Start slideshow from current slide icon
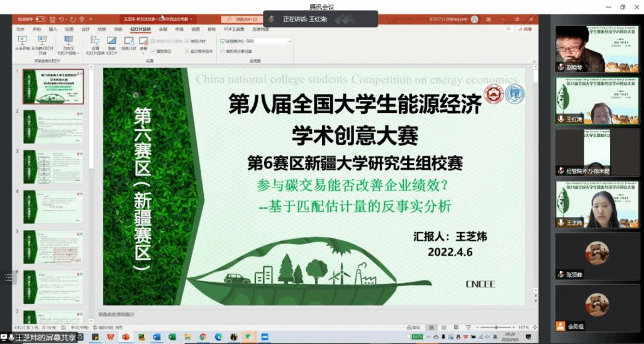The image size is (644, 344). pos(42,40)
